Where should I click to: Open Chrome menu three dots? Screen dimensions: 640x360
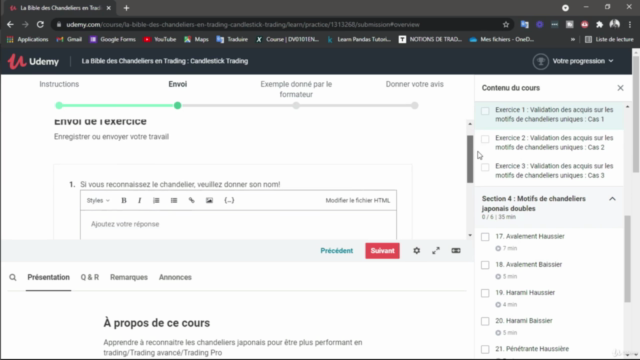pyautogui.click(x=630, y=24)
